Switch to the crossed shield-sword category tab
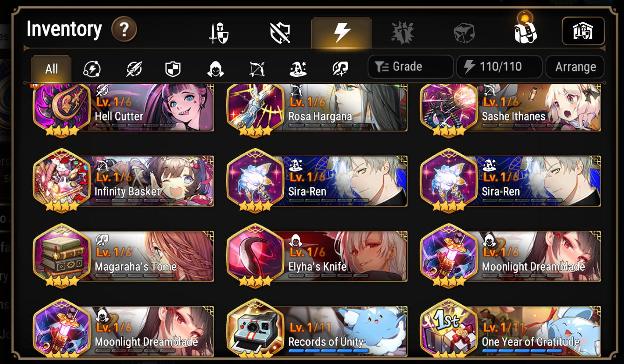Image resolution: width=624 pixels, height=364 pixels. point(280,33)
